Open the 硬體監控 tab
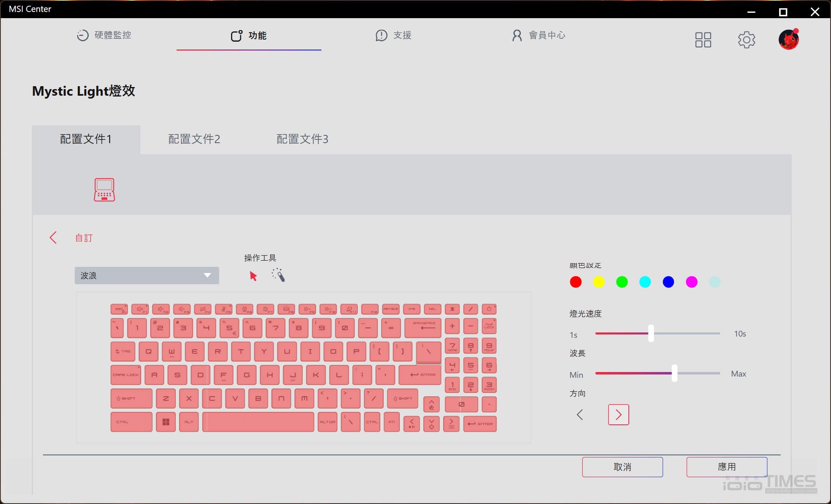 pos(104,35)
